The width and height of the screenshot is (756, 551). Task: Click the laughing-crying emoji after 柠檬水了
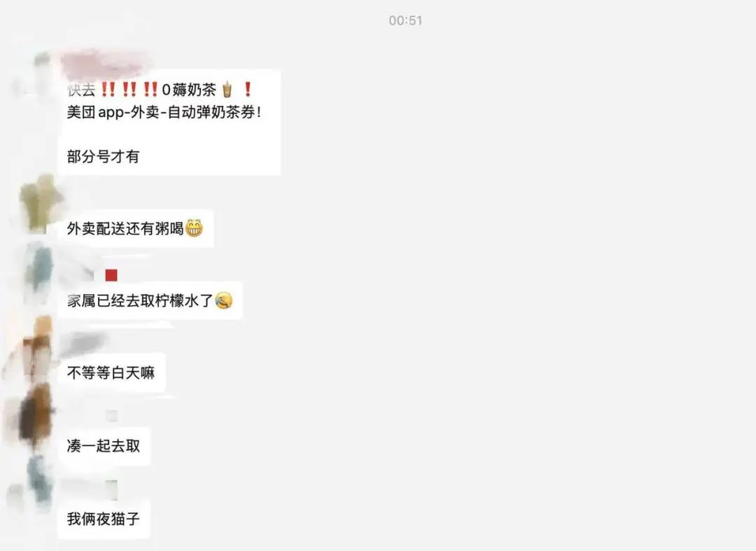[224, 300]
